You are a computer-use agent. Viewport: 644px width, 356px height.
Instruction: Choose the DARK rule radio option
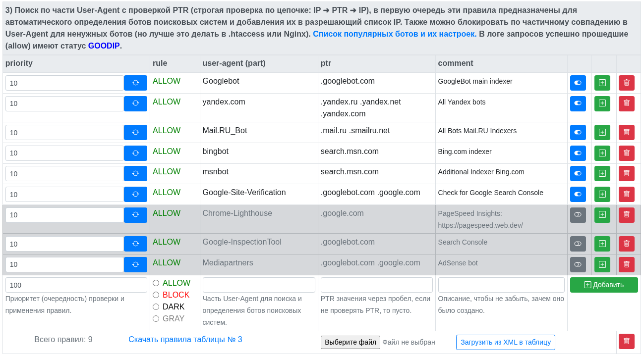(156, 307)
